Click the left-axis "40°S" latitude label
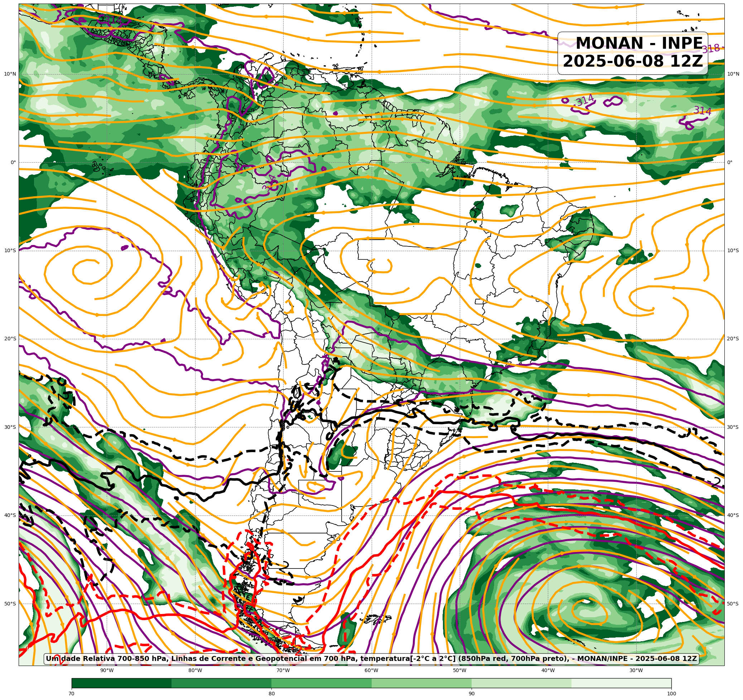 pyautogui.click(x=10, y=515)
